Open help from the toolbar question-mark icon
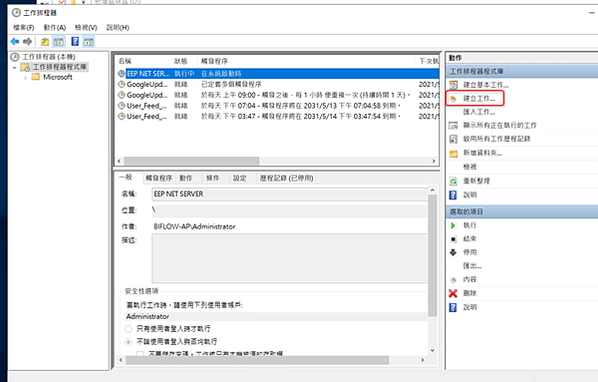This screenshot has width=598, height=382. pos(75,42)
